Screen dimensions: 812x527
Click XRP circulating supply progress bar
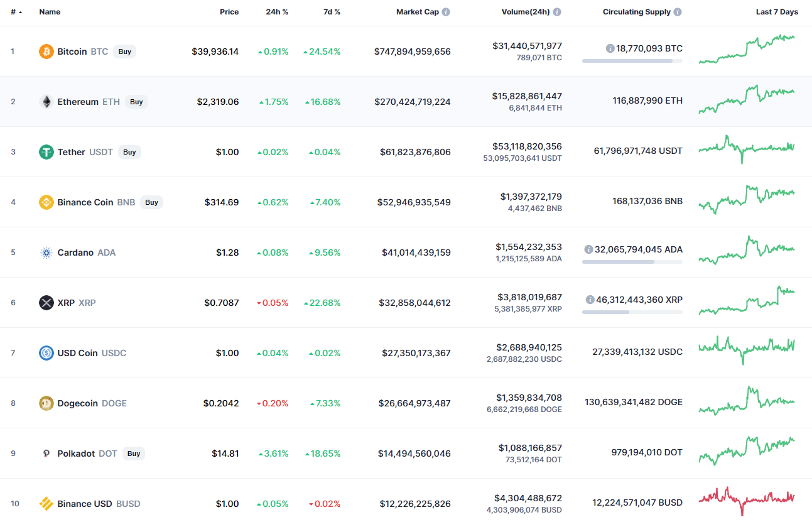[x=632, y=312]
